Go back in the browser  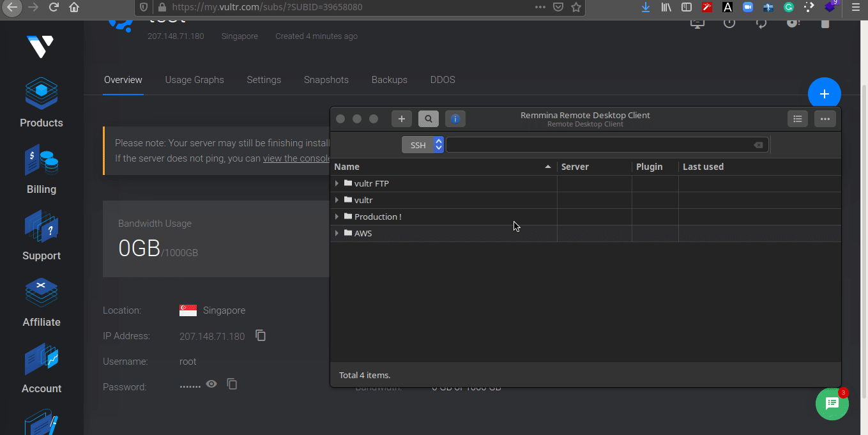pyautogui.click(x=11, y=8)
